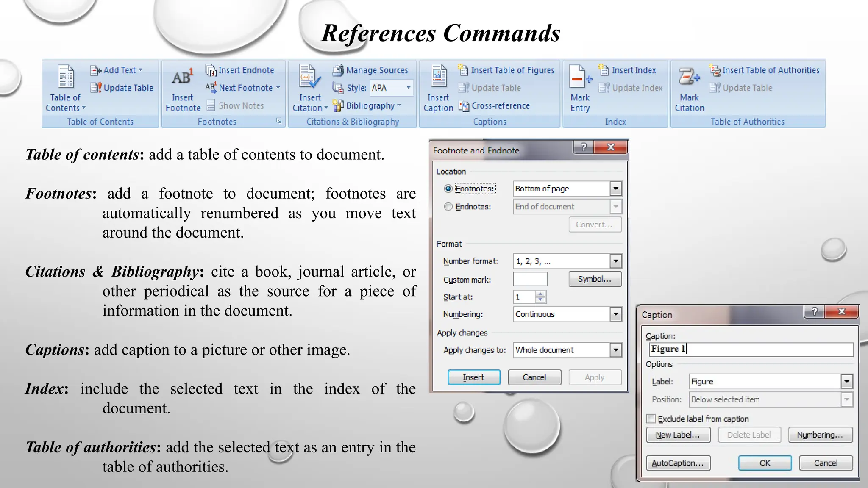Click the Footnotes group label
868x488 pixels.
[x=217, y=122]
